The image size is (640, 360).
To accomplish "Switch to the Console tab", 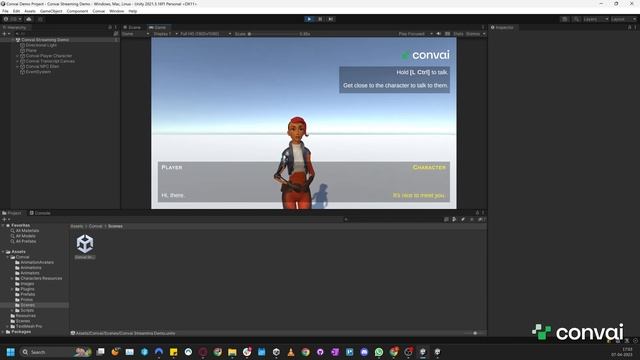I will pos(40,213).
